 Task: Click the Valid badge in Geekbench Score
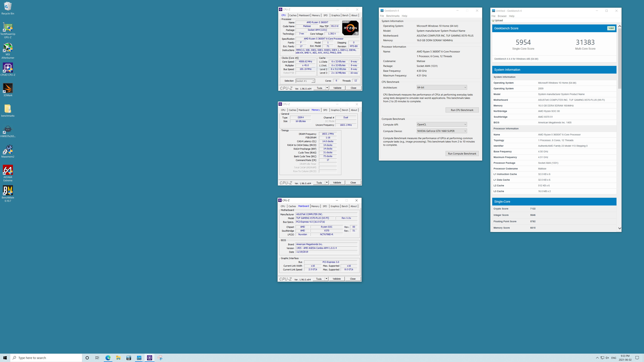[x=611, y=28]
